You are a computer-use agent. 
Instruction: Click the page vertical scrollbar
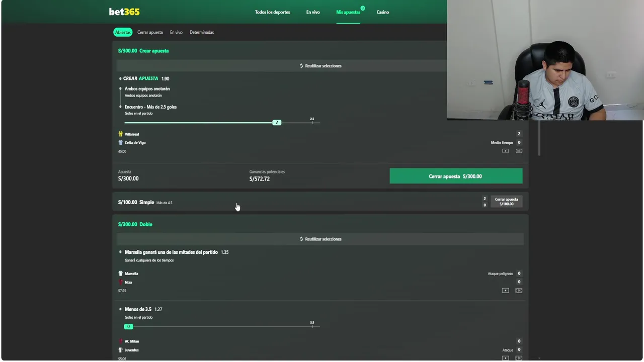click(539, 138)
